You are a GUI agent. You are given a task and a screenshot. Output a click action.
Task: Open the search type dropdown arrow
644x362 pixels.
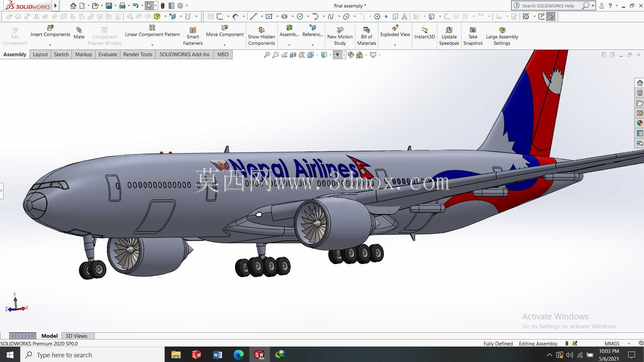tap(593, 6)
